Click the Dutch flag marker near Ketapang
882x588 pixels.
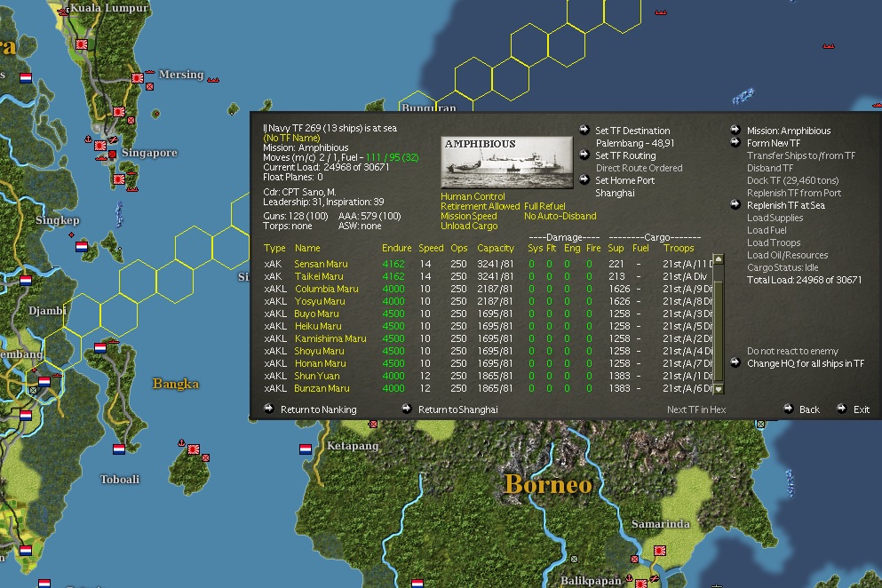tap(306, 449)
